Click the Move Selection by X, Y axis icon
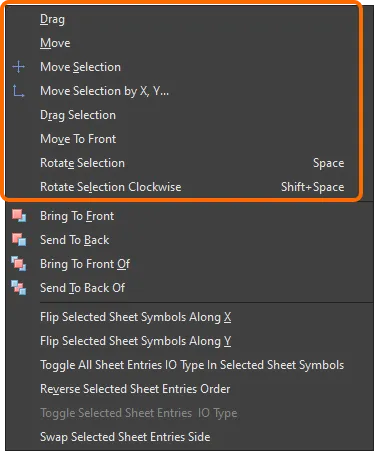 (x=19, y=91)
